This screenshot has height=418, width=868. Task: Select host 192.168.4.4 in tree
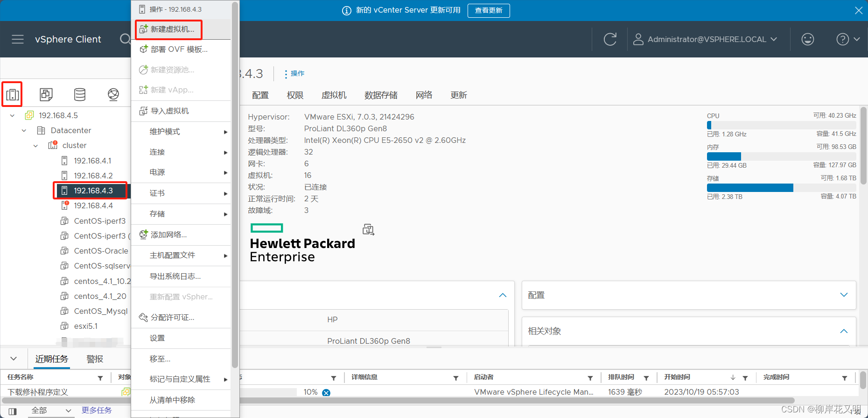pyautogui.click(x=93, y=205)
